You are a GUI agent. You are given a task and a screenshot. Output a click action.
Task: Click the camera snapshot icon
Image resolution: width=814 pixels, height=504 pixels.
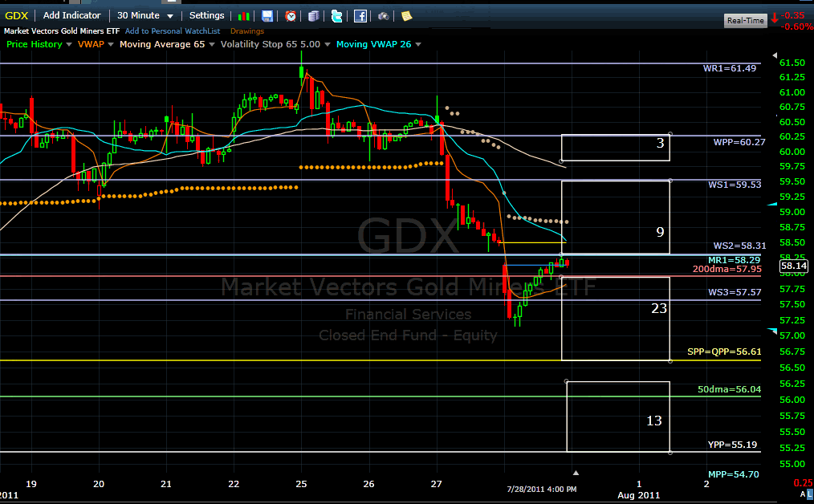click(x=383, y=16)
